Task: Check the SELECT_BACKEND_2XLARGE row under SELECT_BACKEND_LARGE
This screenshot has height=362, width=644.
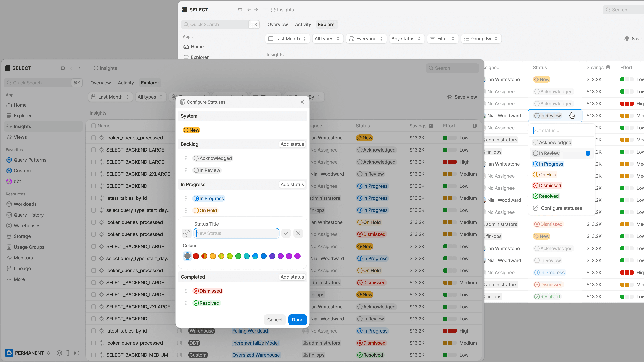Action: 94,174
